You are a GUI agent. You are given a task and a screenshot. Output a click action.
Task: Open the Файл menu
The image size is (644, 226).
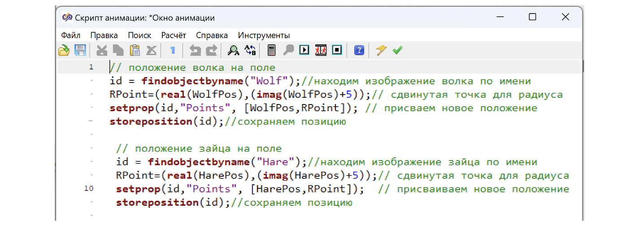point(71,35)
